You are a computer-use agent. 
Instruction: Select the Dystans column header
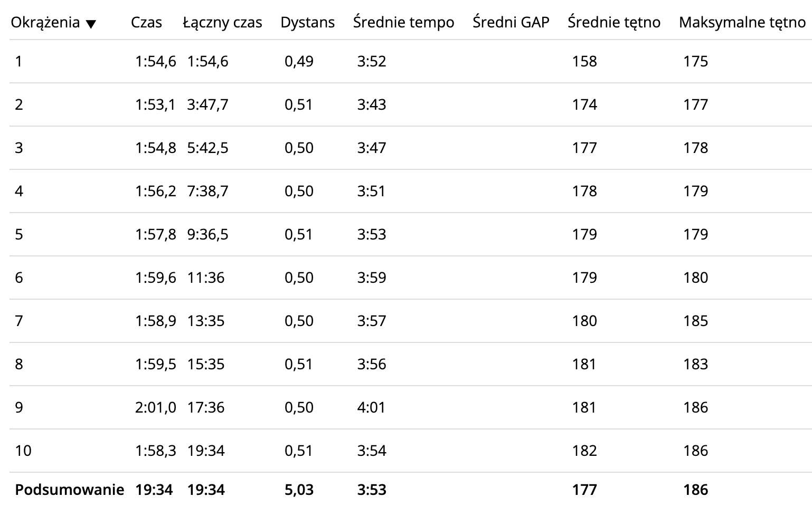307,23
